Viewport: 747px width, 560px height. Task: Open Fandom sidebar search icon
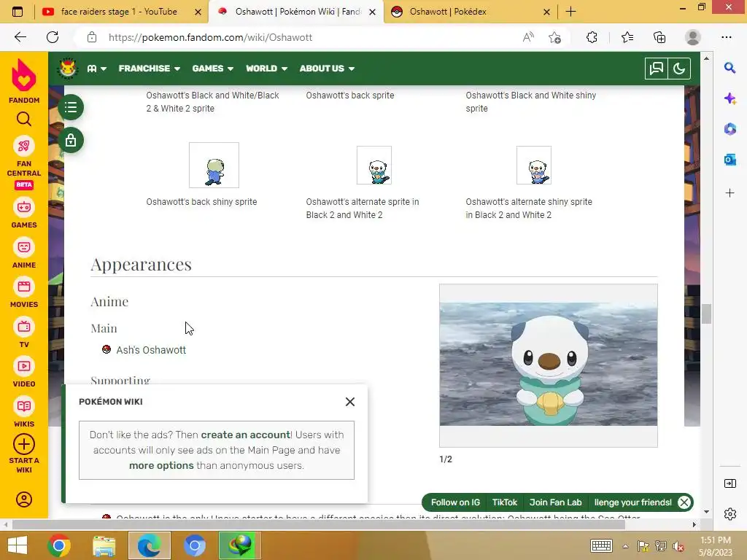pos(24,119)
